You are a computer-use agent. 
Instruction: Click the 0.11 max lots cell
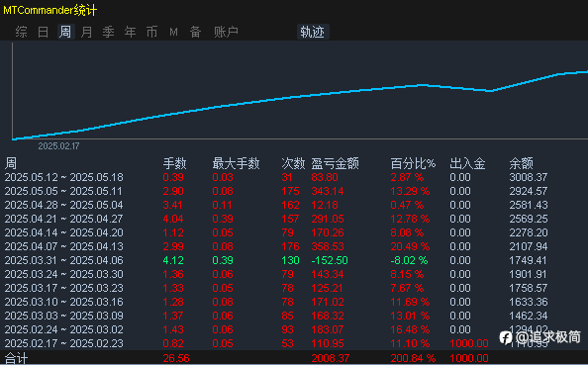(x=223, y=205)
